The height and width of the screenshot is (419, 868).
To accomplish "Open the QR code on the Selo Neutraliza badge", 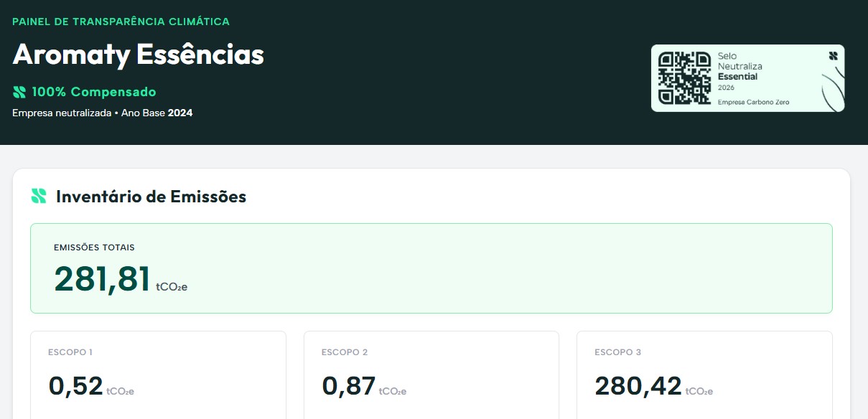I will click(x=684, y=78).
